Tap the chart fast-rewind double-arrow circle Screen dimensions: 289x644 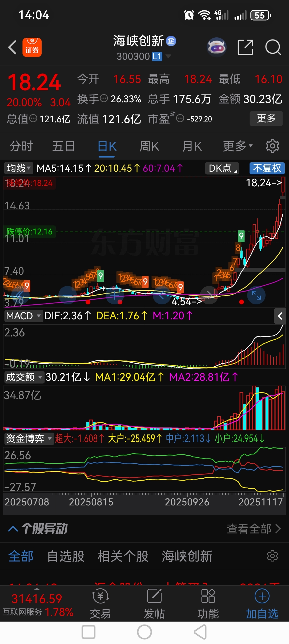pos(20,295)
